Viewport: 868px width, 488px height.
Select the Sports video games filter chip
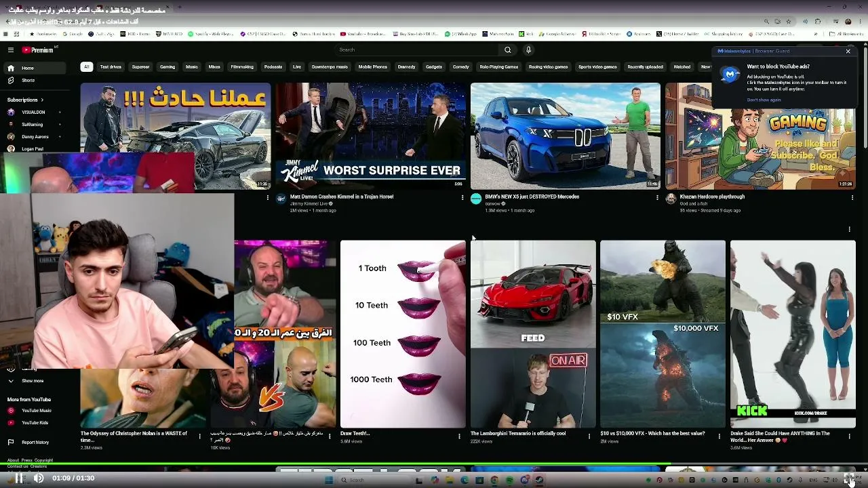597,66
